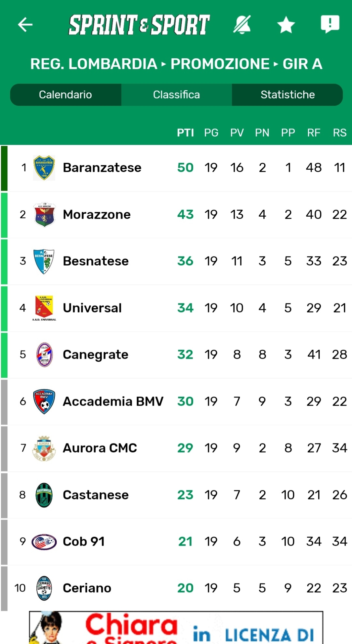Open the Ceriano team row name

(87, 588)
